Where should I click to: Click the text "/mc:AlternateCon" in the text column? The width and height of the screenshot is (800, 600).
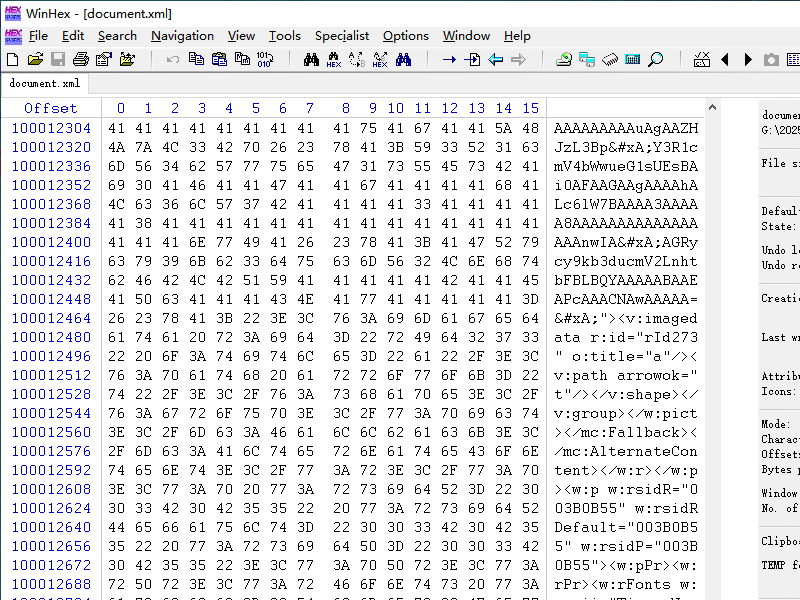[626, 452]
